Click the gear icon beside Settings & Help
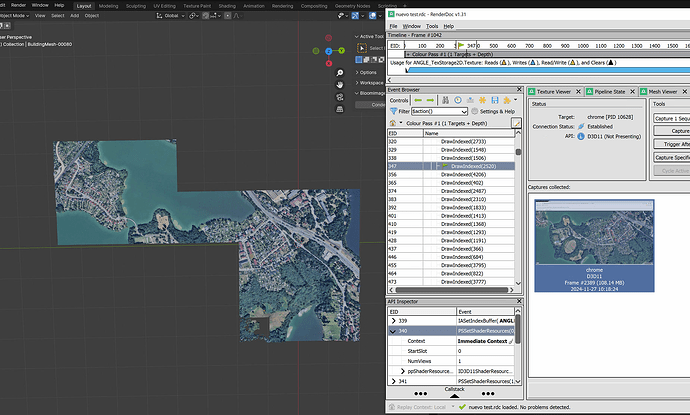Screen dimensions: 690x415 coord(474,111)
